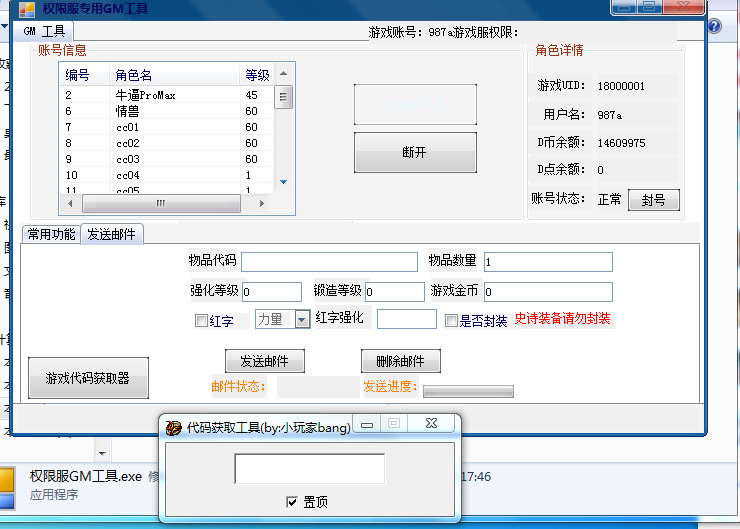Click the 封号 ban account button
The height and width of the screenshot is (529, 740).
pos(653,200)
